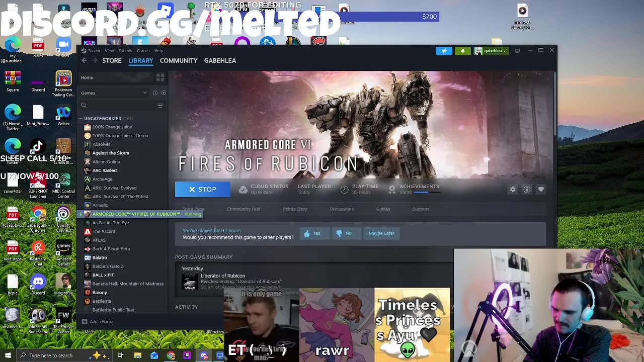Click the recent activity clock icon in sidebar

[x=155, y=93]
